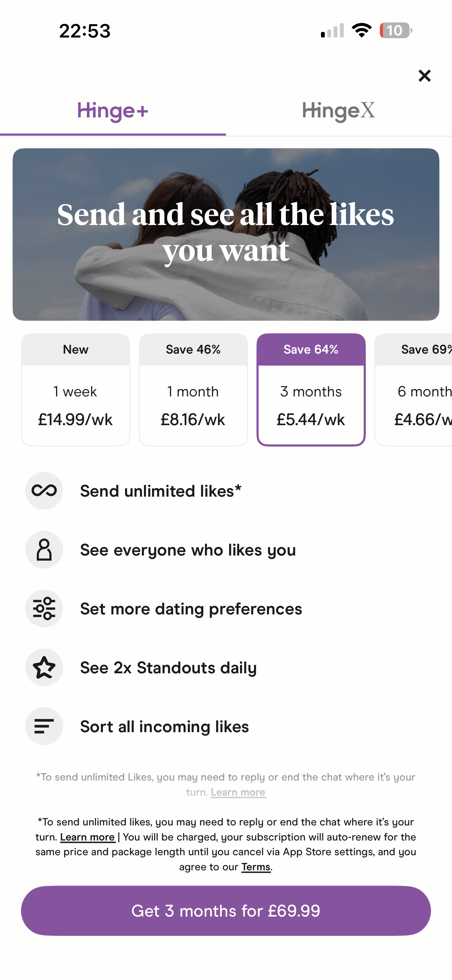Tap the Wi-Fi icon in status bar
Image resolution: width=452 pixels, height=980 pixels.
point(362,30)
